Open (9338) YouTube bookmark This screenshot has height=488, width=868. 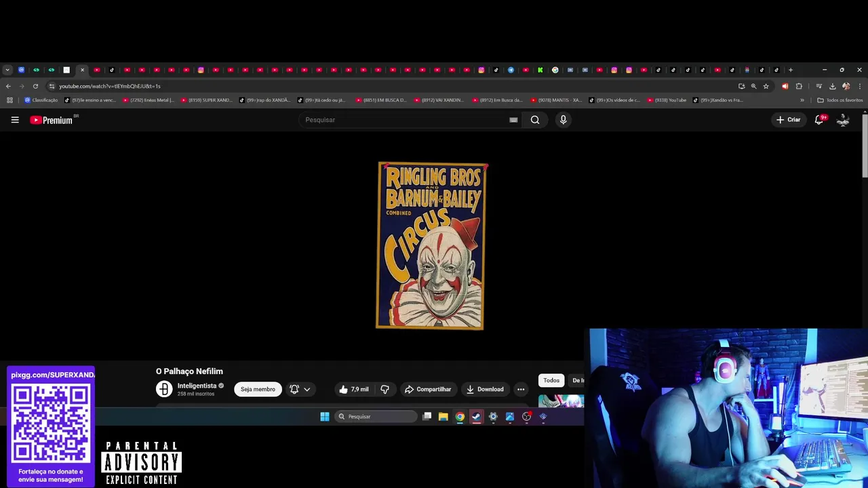(x=667, y=100)
